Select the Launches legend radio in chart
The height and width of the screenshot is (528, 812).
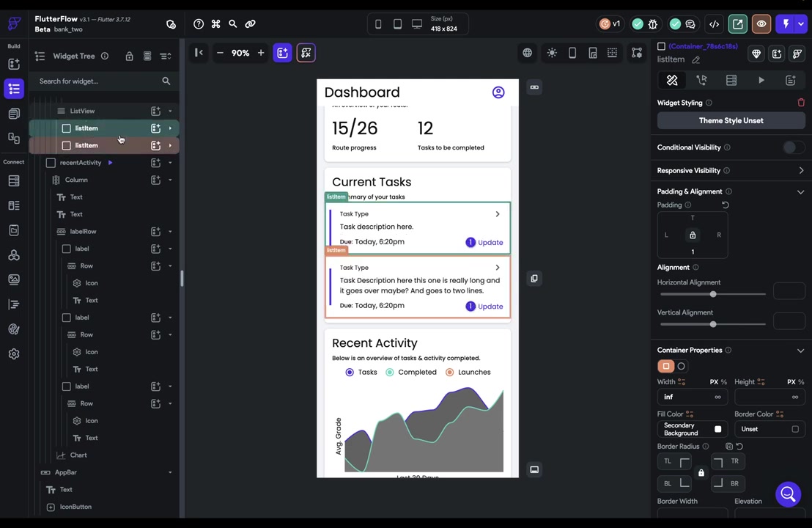coord(449,372)
